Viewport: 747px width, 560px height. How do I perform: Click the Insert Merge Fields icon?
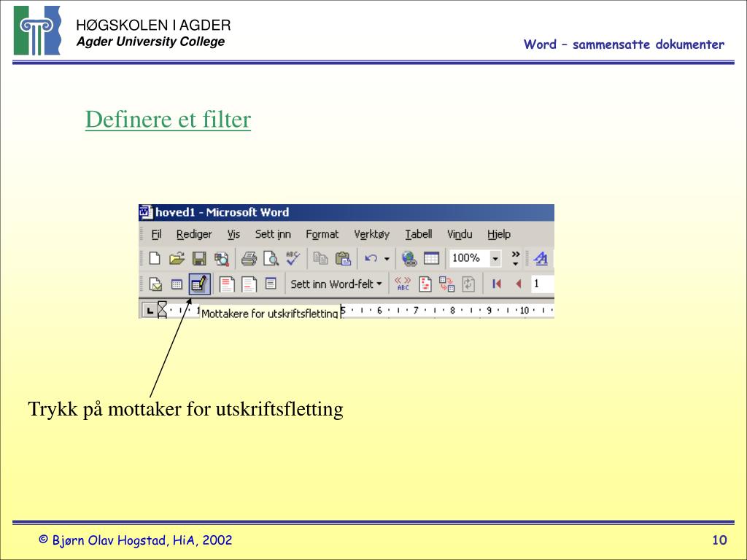click(271, 284)
